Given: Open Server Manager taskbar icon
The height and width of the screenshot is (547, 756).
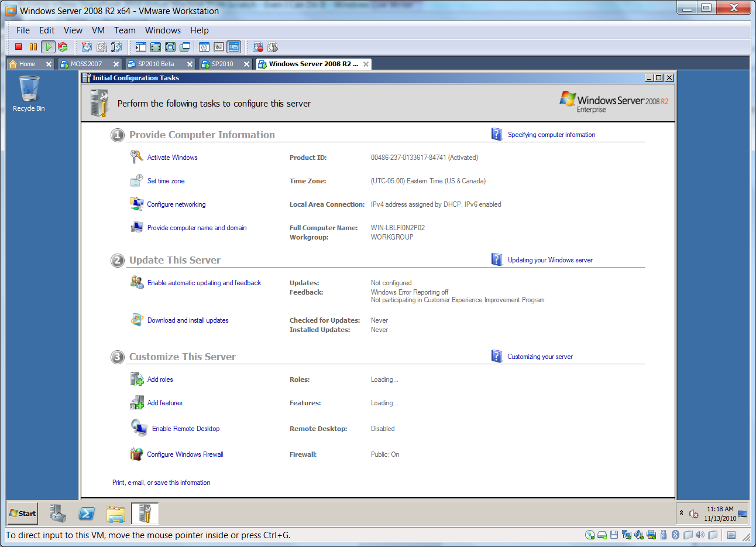Looking at the screenshot, I should (57, 514).
